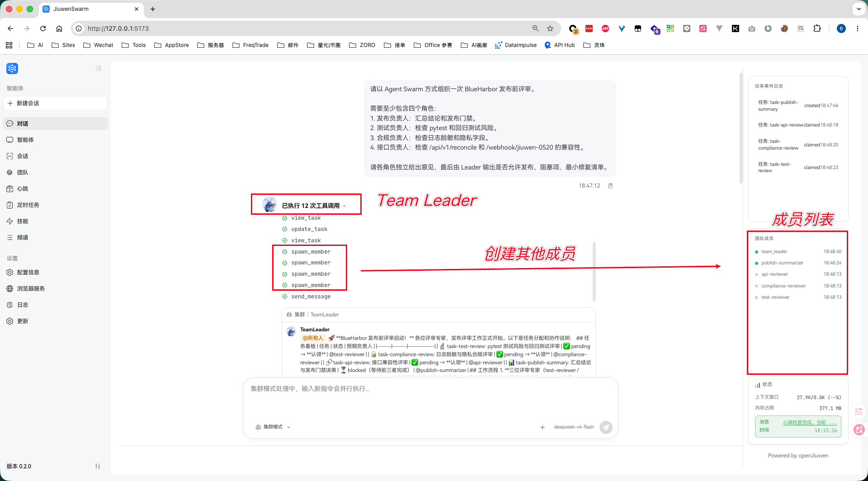Open the AI bookmarks folder
Viewport: 868px width, 481px height.
[35, 45]
